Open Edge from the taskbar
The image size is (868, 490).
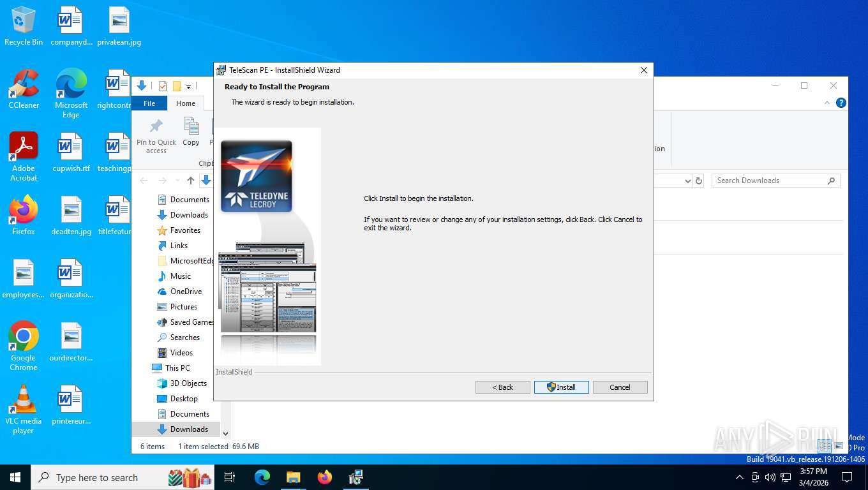coord(262,477)
